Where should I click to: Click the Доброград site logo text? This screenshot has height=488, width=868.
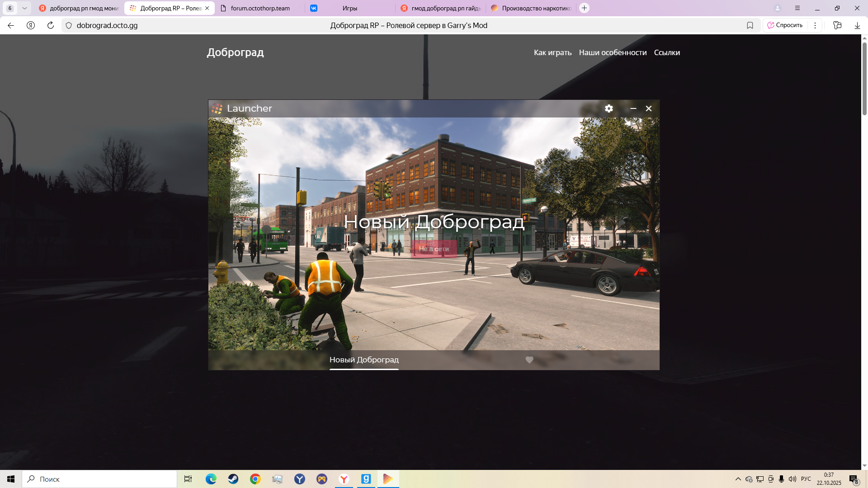[235, 52]
